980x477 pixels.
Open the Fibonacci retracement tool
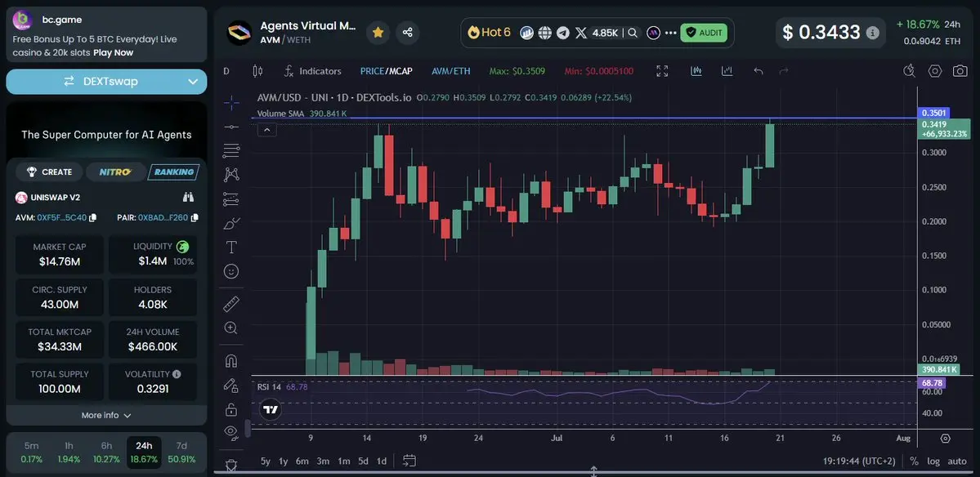231,150
